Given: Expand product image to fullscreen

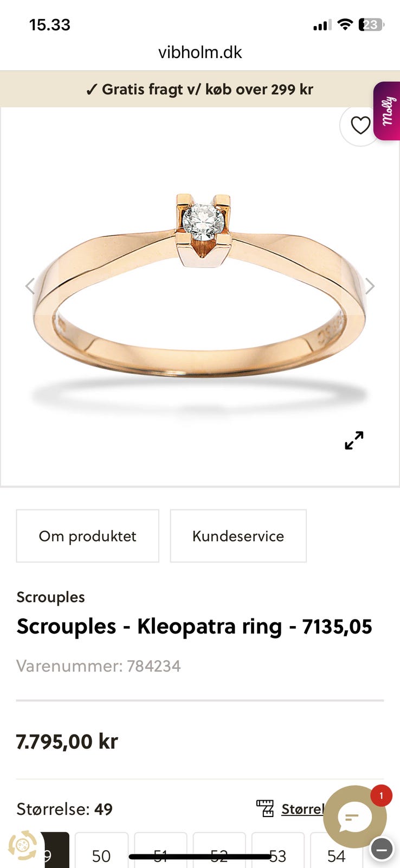Looking at the screenshot, I should 354,440.
